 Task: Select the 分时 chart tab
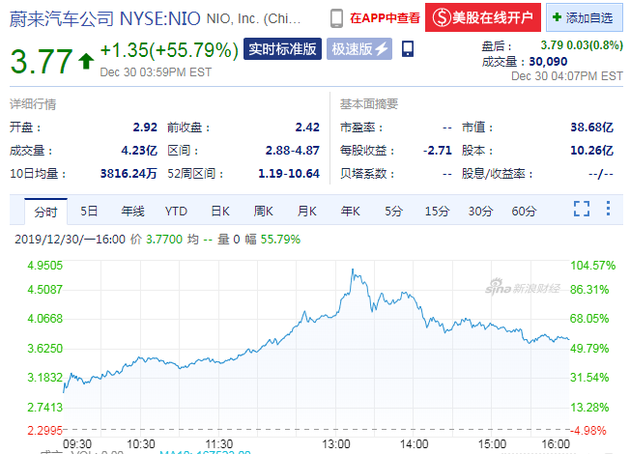tap(46, 211)
